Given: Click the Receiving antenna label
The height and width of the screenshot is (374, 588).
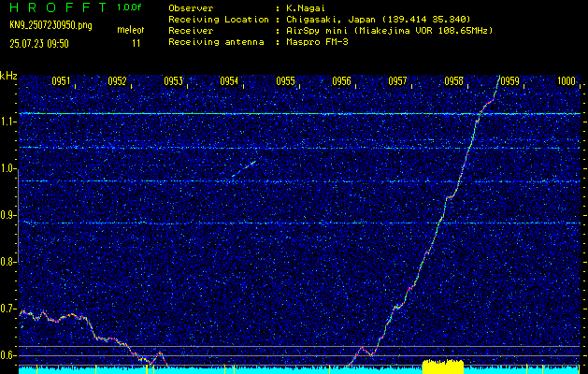Looking at the screenshot, I should coord(216,42).
